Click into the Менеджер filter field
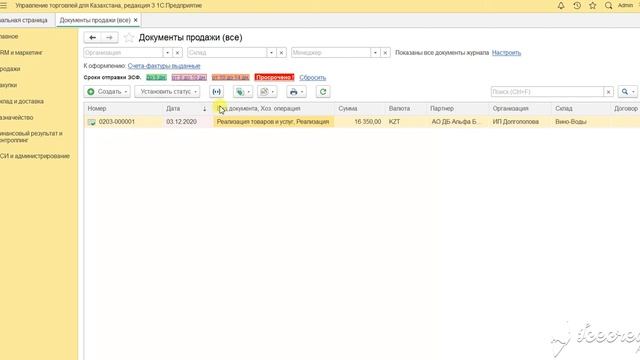 331,53
